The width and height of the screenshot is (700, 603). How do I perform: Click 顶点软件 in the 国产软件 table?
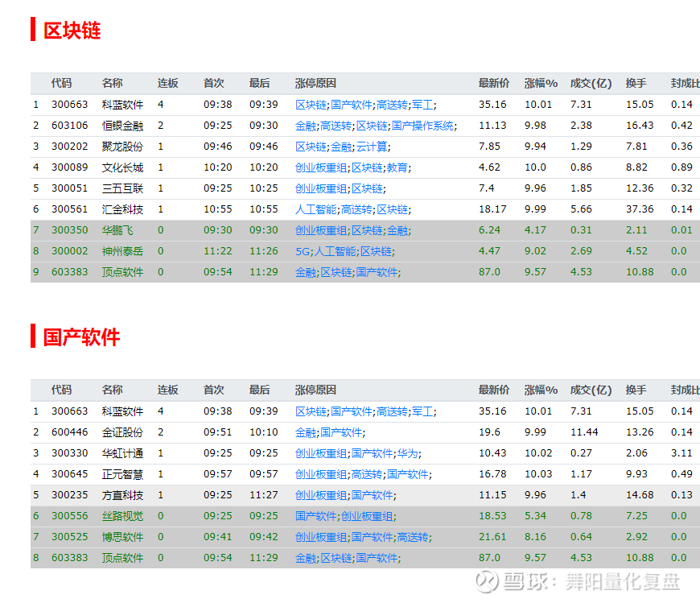[122, 559]
